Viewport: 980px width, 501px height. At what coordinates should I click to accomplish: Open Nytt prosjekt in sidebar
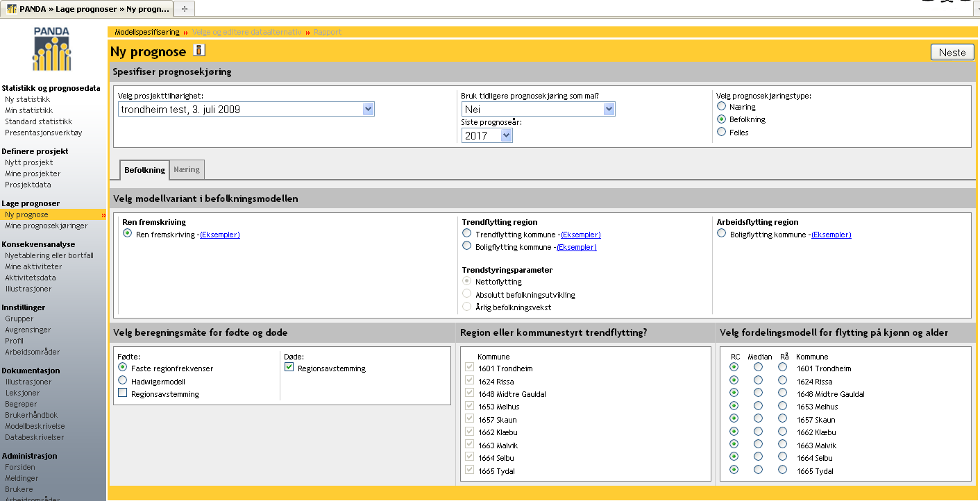[28, 162]
